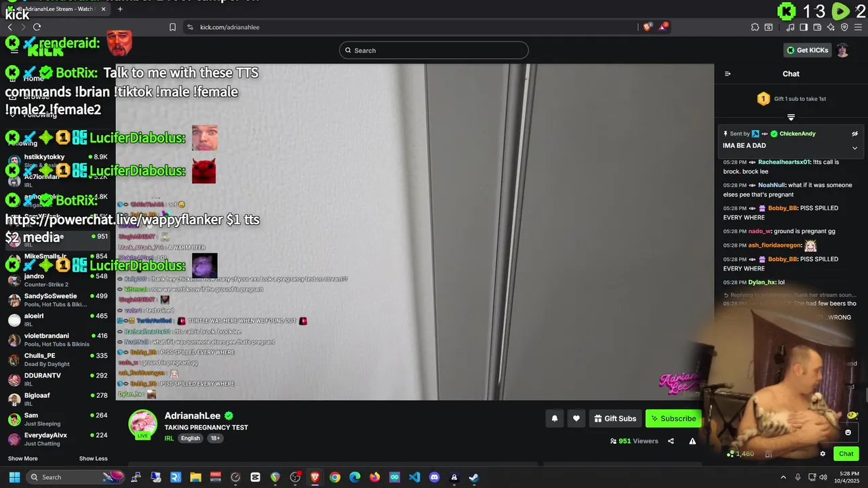This screenshot has width=868, height=488.
Task: Click the Kick search field
Action: click(434, 50)
